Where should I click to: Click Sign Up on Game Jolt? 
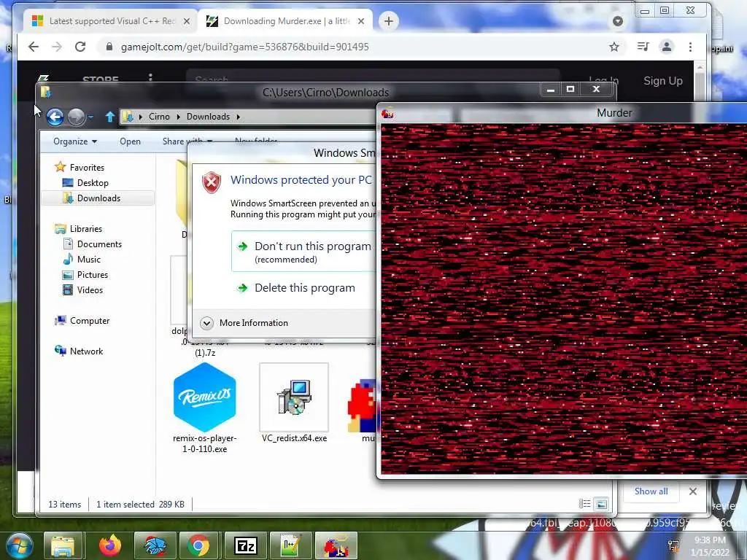click(x=663, y=81)
